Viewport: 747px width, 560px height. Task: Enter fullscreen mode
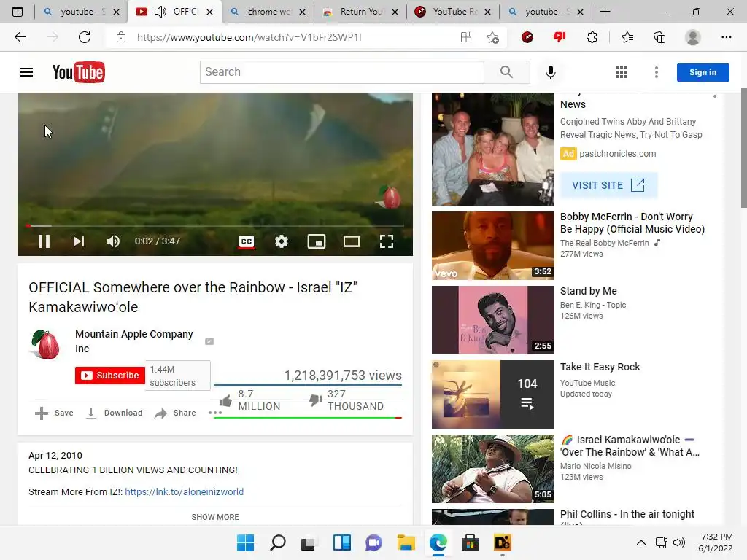(387, 241)
